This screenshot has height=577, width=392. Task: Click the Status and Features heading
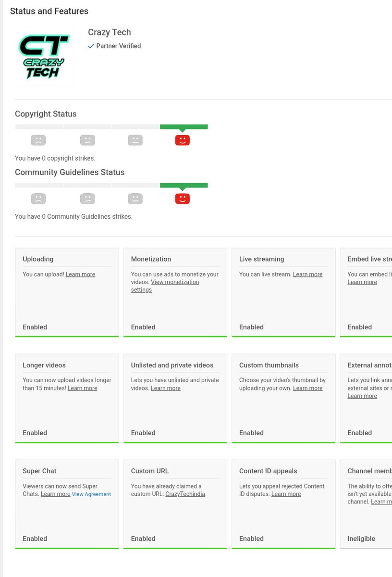(49, 11)
